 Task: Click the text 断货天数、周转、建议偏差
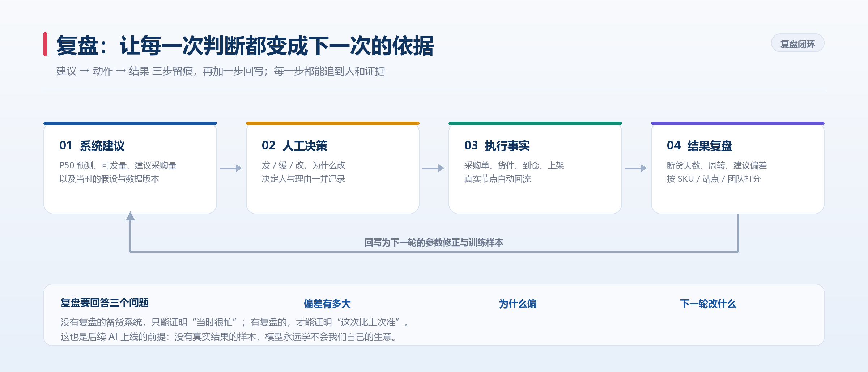coord(717,165)
